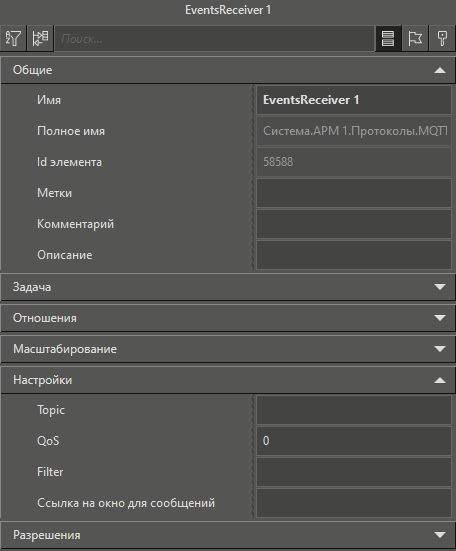Click the Полное имя field
Screen dimensions: 456x551
click(354, 131)
